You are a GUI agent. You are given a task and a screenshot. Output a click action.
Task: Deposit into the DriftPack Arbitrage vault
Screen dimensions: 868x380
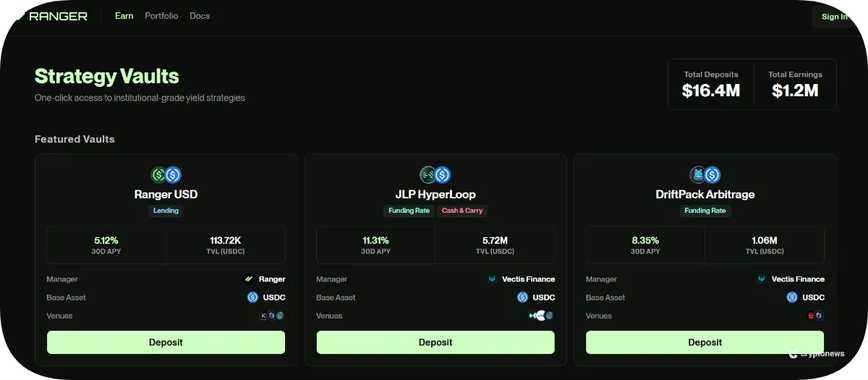point(705,342)
